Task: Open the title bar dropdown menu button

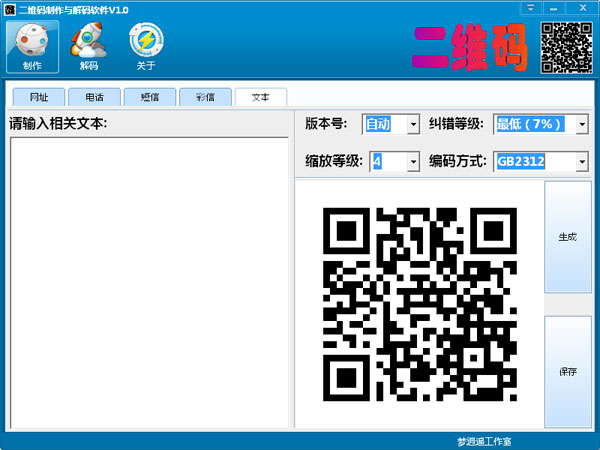Action: pyautogui.click(x=530, y=7)
